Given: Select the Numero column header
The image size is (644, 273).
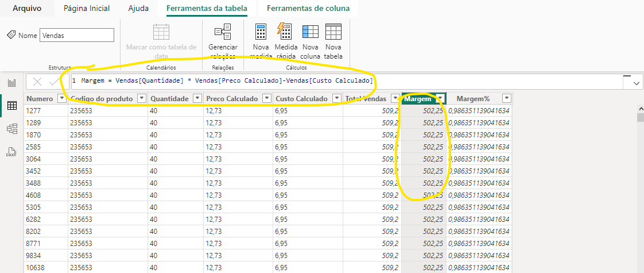Looking at the screenshot, I should pos(40,99).
